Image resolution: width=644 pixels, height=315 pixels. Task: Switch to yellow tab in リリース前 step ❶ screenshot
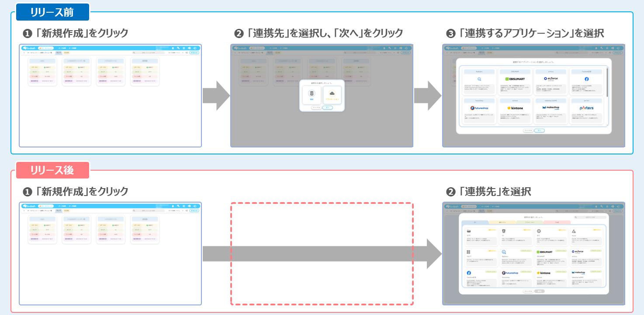66,52
